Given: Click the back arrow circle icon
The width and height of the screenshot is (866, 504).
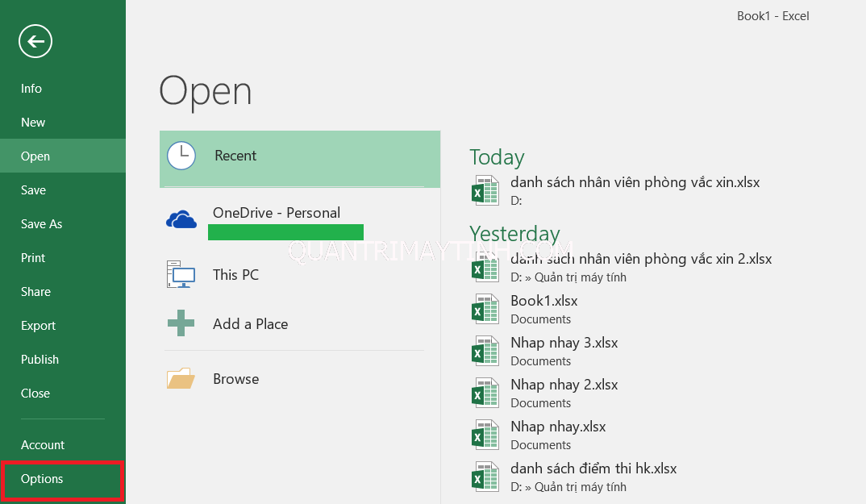Looking at the screenshot, I should [x=35, y=41].
